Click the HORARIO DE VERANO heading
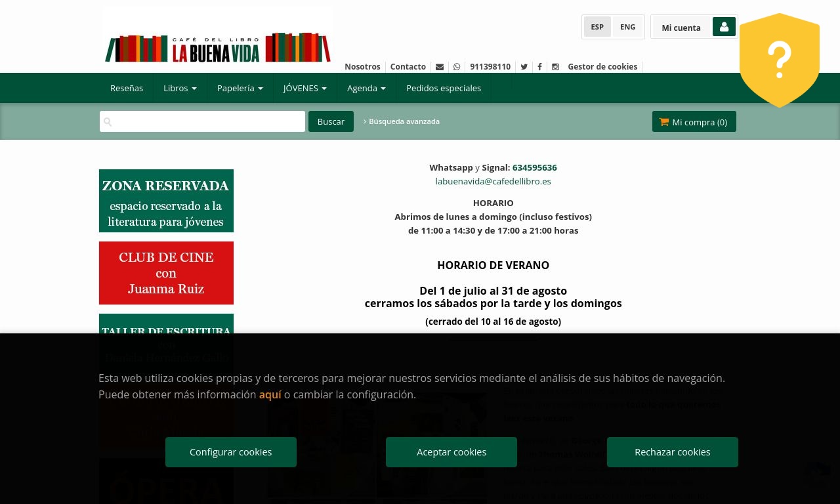This screenshot has height=504, width=840. coord(493,265)
